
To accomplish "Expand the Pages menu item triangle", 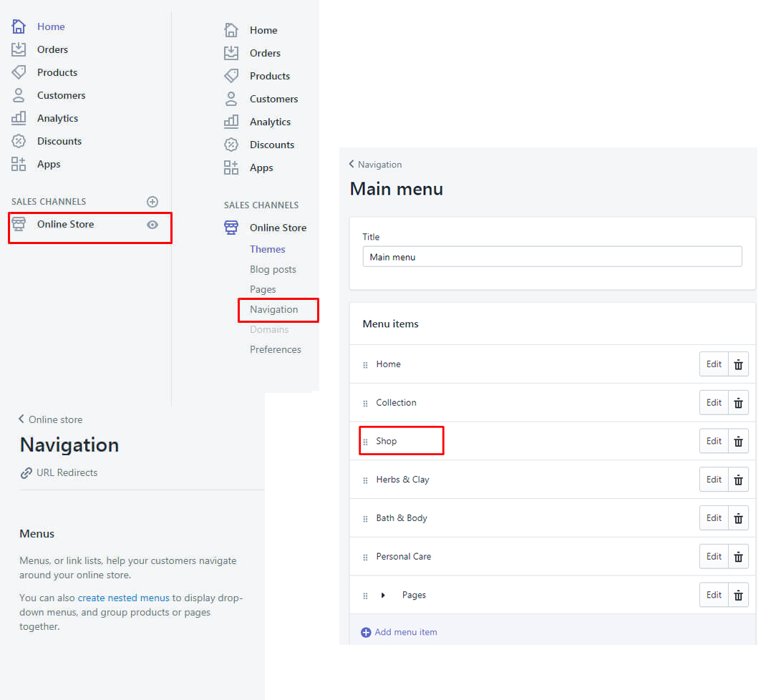I will (x=383, y=596).
